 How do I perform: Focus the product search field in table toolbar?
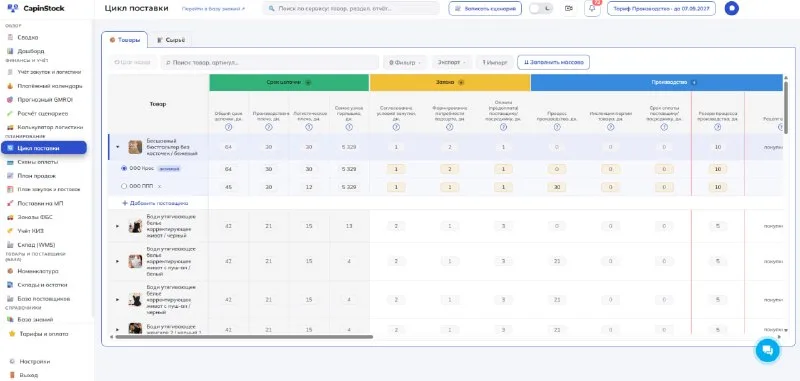(x=269, y=62)
